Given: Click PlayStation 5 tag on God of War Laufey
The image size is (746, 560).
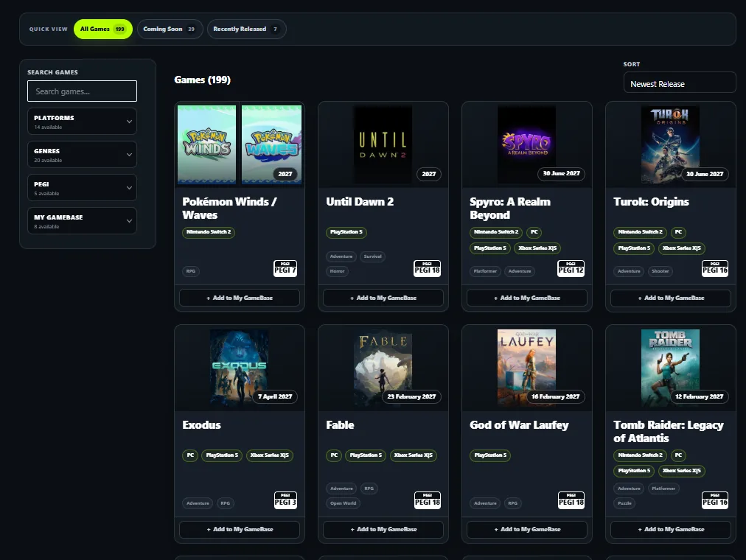Looking at the screenshot, I should [x=490, y=455].
